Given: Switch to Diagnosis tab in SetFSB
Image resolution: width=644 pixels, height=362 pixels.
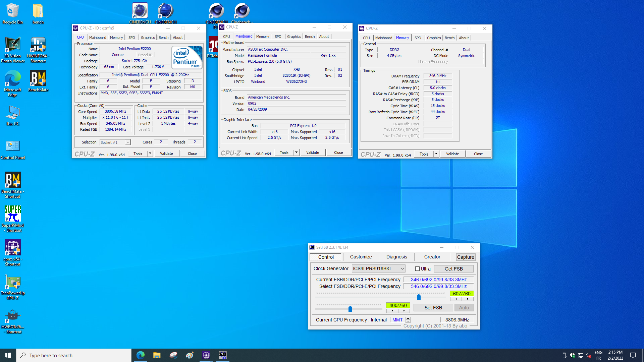Looking at the screenshot, I should (x=396, y=257).
